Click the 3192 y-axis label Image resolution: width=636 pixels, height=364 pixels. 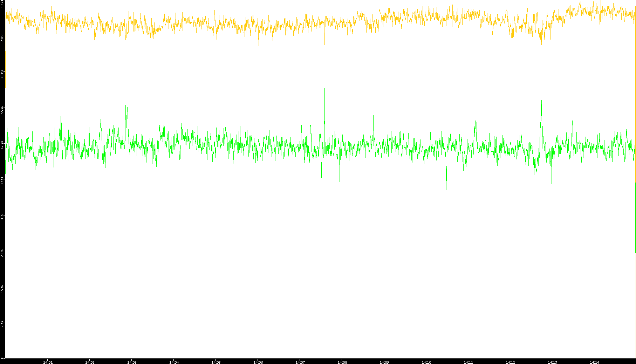(x=2, y=217)
